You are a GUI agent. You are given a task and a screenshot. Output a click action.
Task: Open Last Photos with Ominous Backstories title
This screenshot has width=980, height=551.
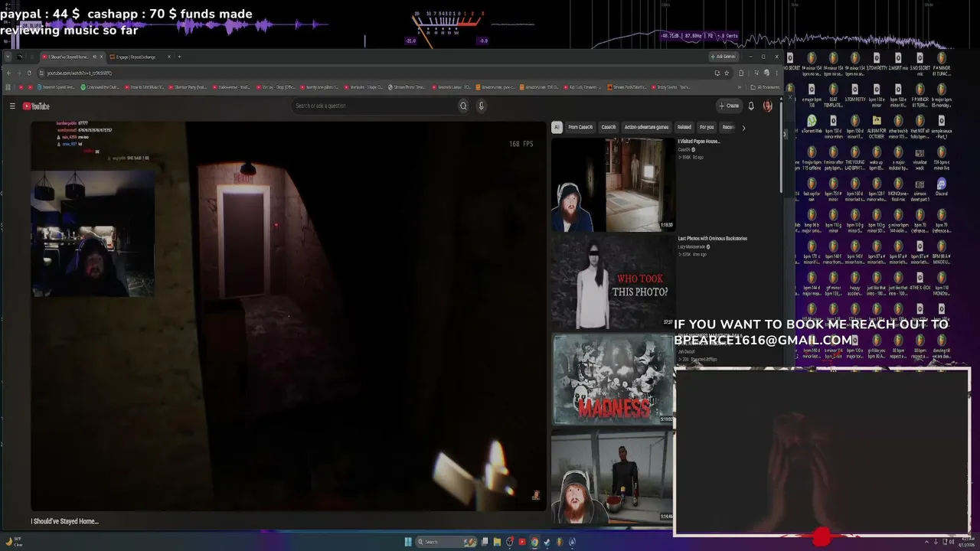[713, 239]
